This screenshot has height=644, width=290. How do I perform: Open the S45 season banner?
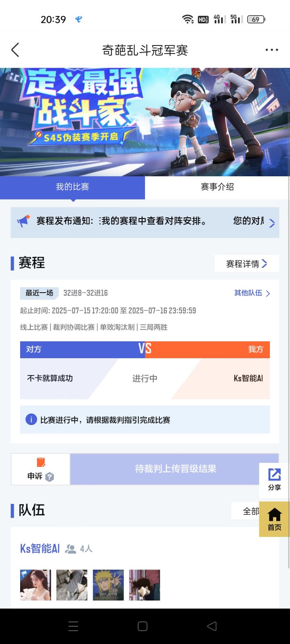(145, 122)
